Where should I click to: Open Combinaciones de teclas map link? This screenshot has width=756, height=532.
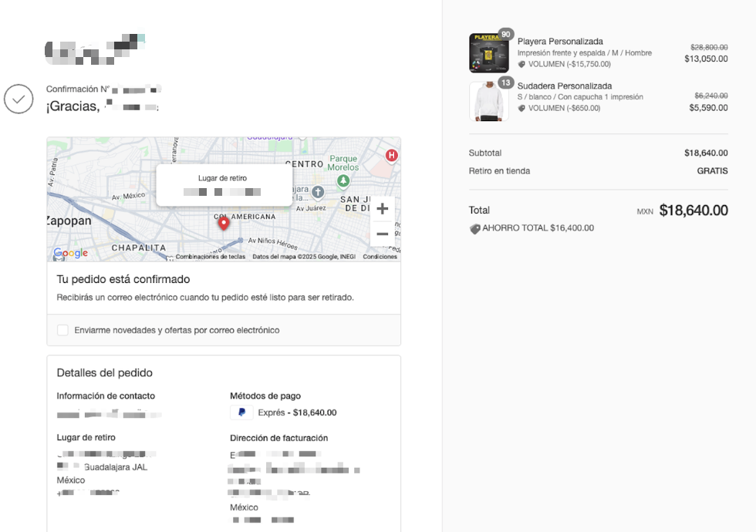coord(210,257)
